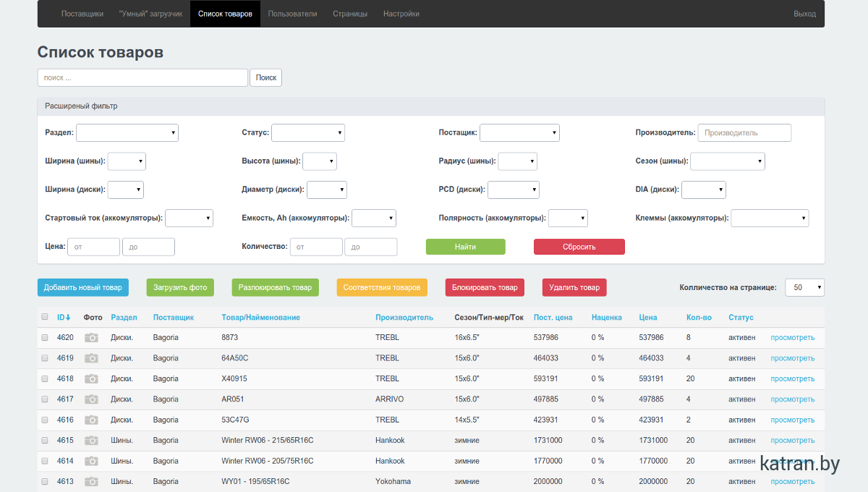Click camera photo icon for product 4620
This screenshot has height=492, width=868.
91,338
